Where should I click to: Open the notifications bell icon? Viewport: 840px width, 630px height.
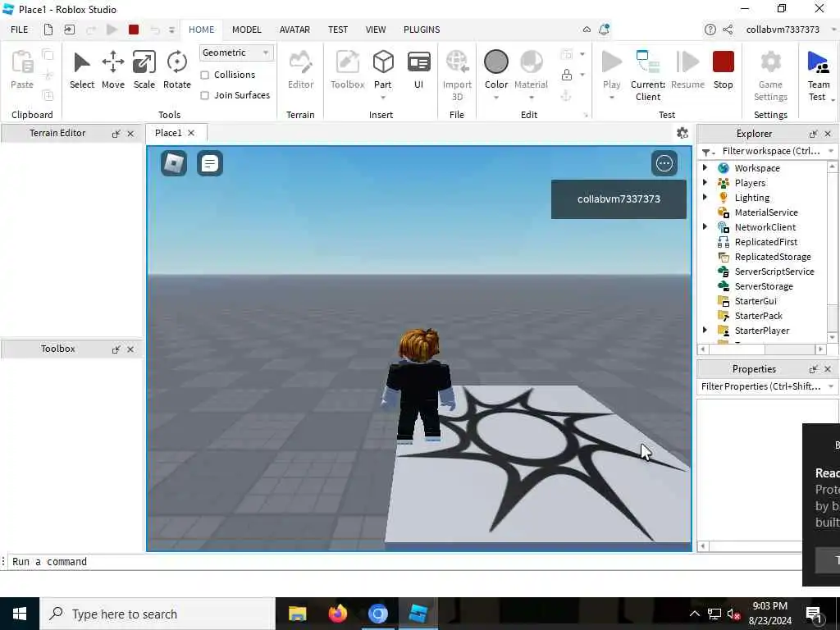tap(604, 30)
